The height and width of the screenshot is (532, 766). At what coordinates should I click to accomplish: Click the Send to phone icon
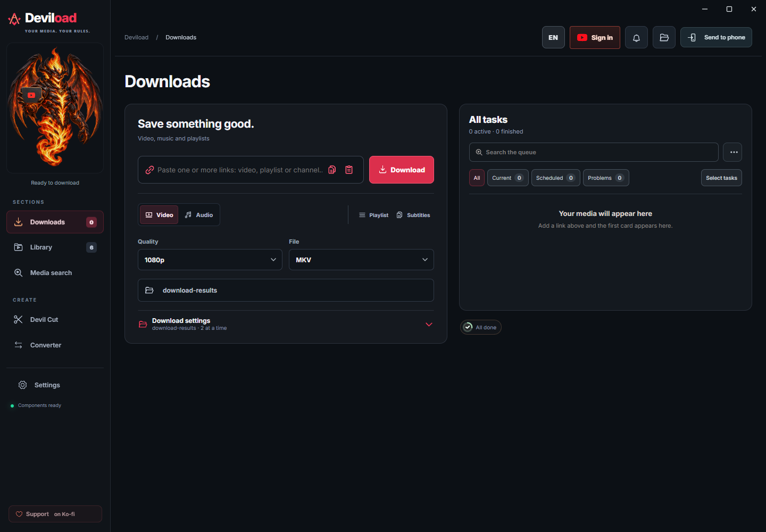[x=692, y=37]
